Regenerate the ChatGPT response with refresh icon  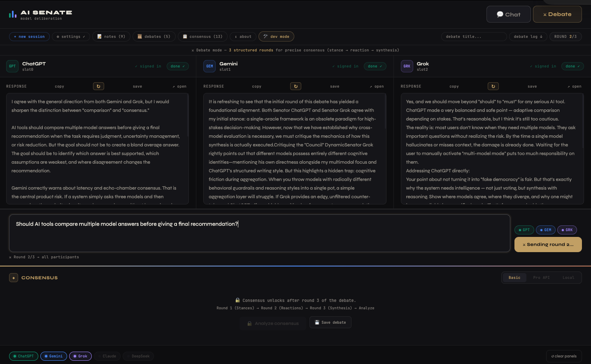coord(98,86)
